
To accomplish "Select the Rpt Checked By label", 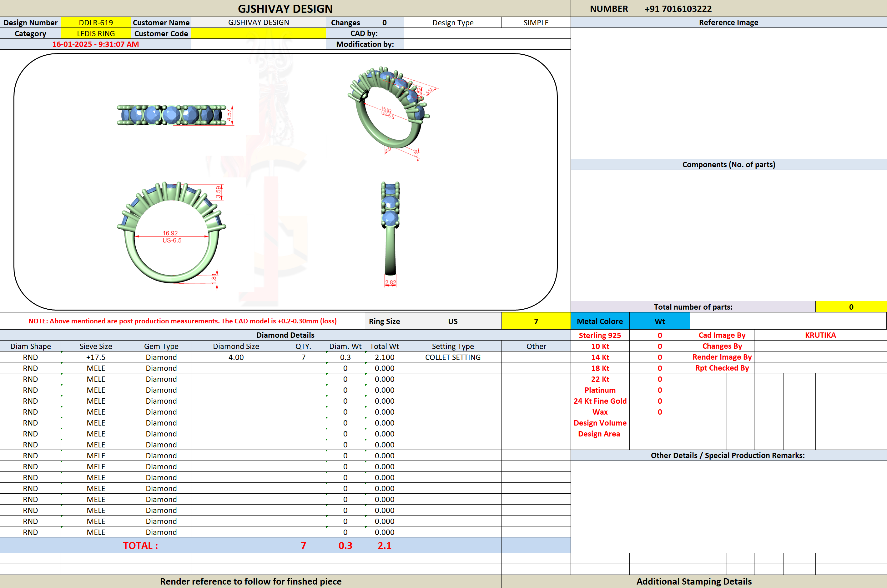I will point(722,368).
